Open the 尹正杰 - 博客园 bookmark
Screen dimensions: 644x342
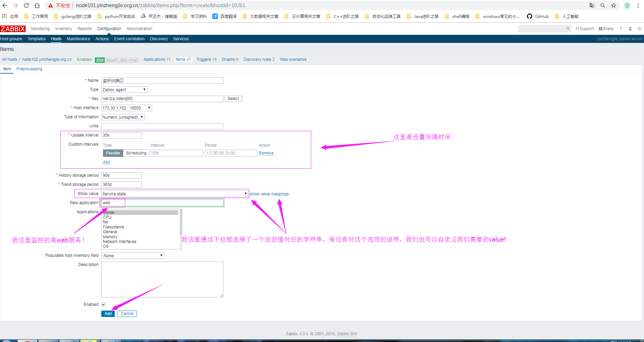pyautogui.click(x=159, y=16)
